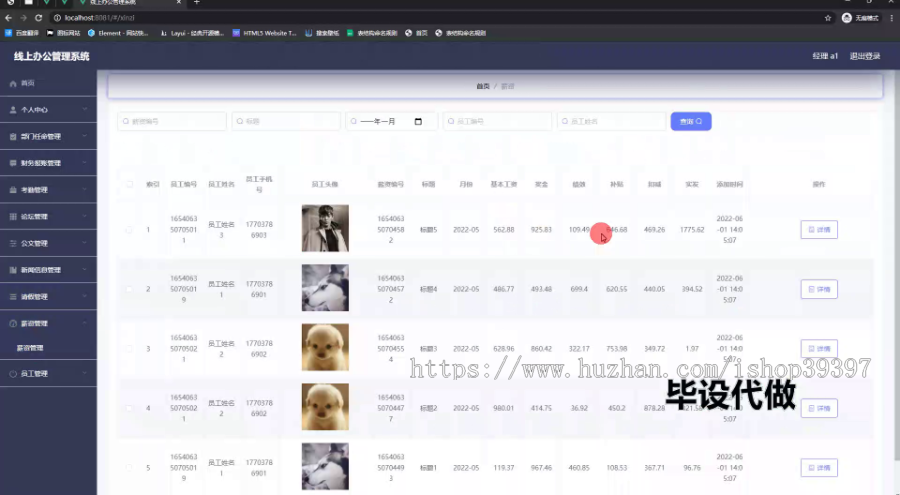Toggle the select-all header checkbox

pyautogui.click(x=129, y=184)
